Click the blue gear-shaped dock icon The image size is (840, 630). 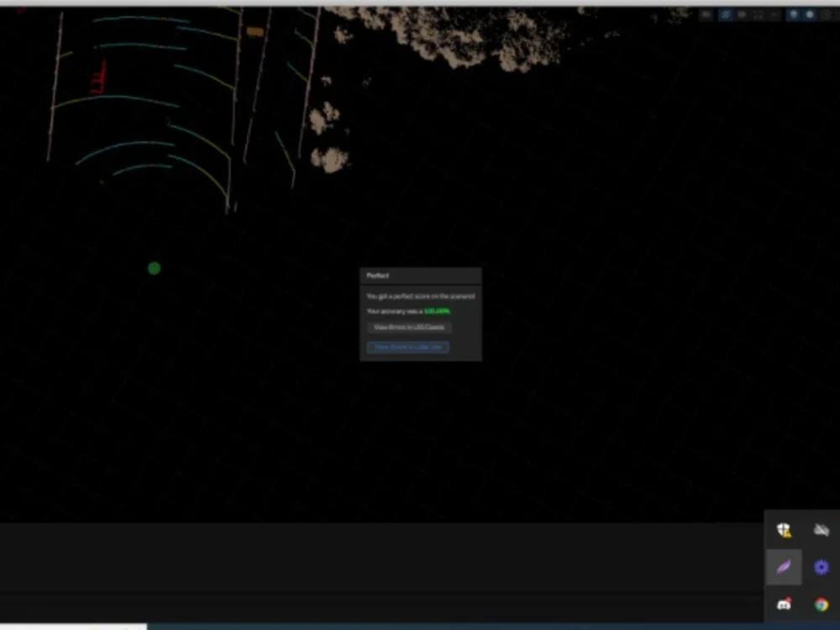tap(821, 567)
